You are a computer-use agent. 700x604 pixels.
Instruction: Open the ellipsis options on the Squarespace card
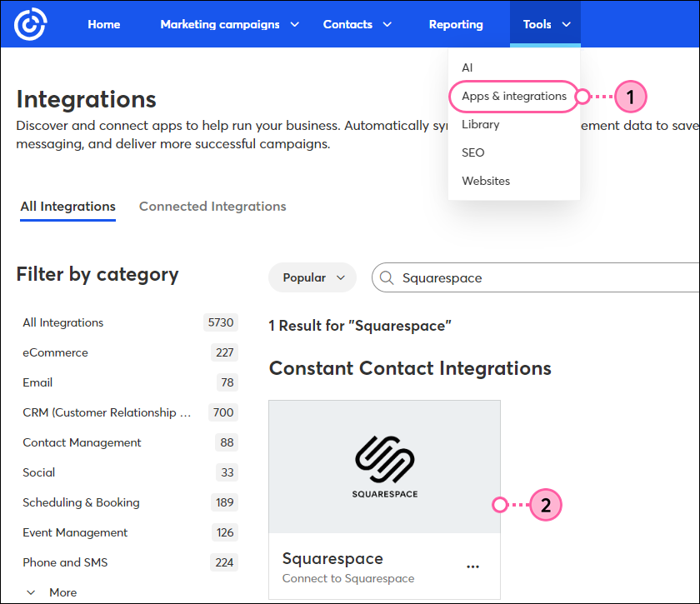tap(473, 566)
